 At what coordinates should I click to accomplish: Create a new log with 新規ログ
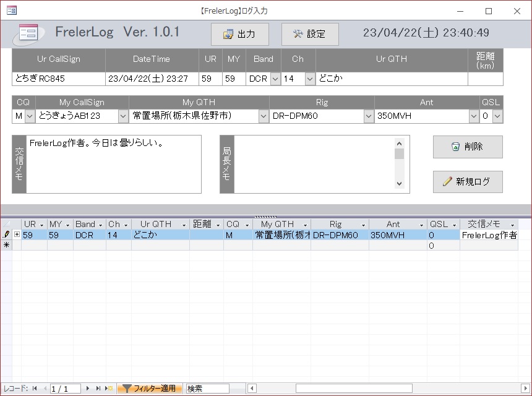[x=468, y=181]
